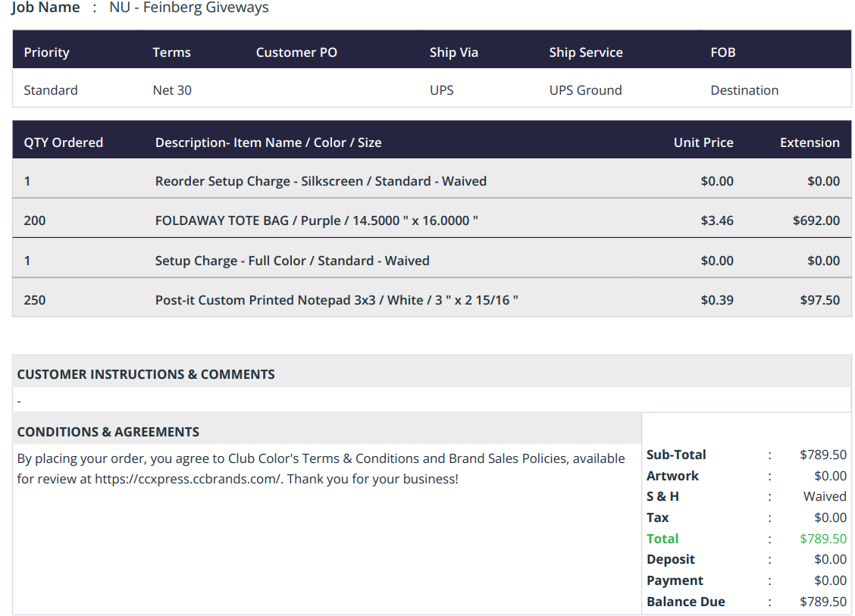Click the green Total amount $789.50

(823, 539)
